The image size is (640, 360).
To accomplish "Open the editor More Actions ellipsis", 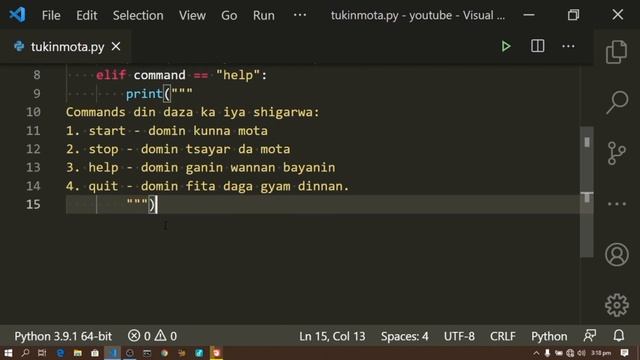I will click(x=568, y=47).
